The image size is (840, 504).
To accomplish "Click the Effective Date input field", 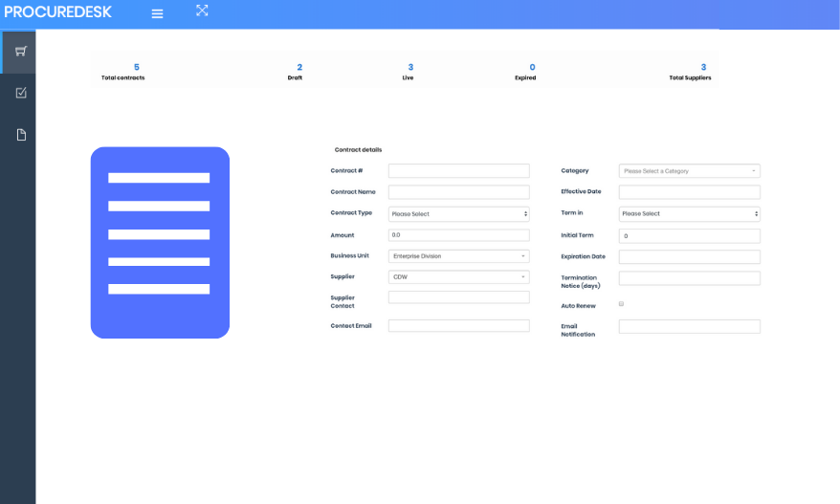I will (x=690, y=191).
